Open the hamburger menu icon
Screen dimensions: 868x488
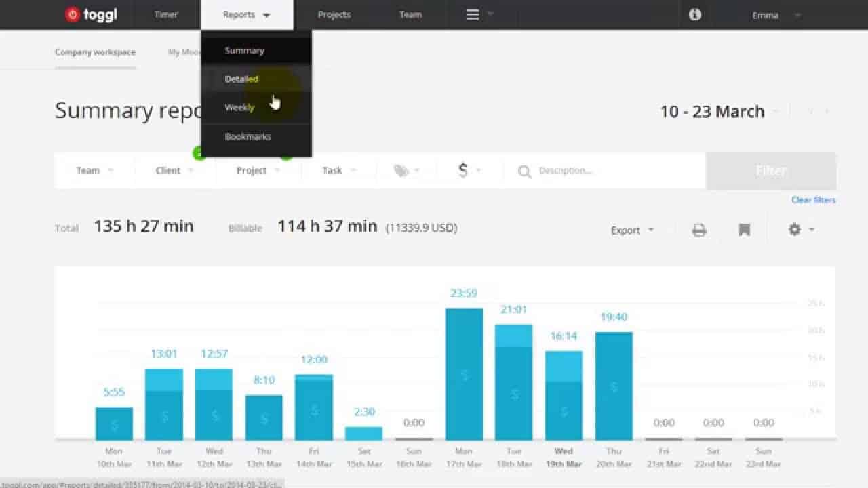coord(473,14)
